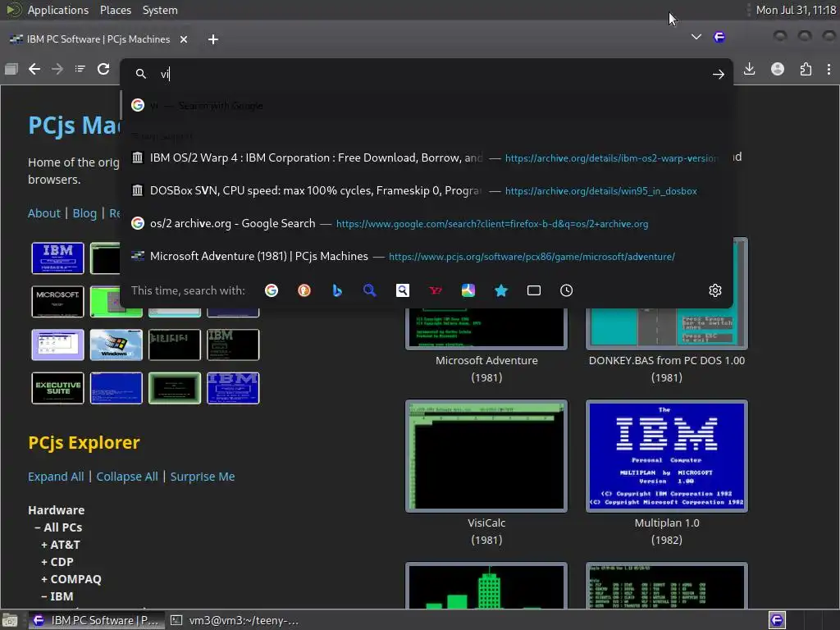The width and height of the screenshot is (840, 630).
Task: Search only in bookmarks star
Action: [x=501, y=290]
